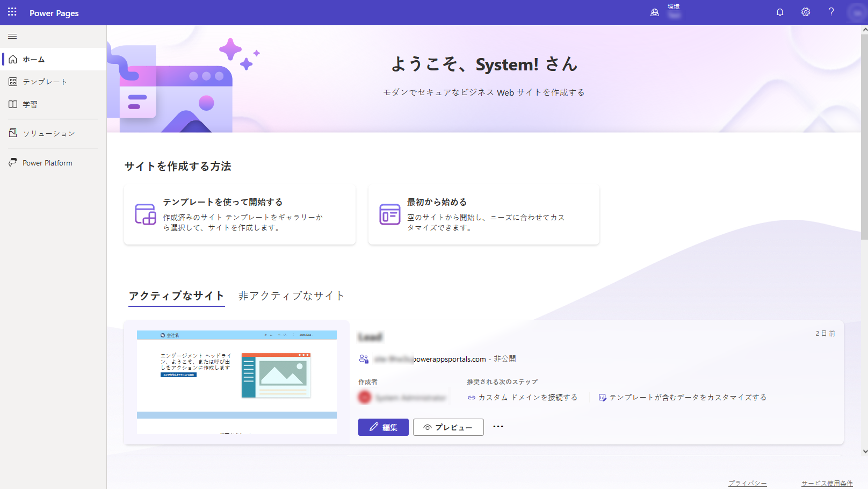
Task: Click the template gallery card icon
Action: point(146,214)
